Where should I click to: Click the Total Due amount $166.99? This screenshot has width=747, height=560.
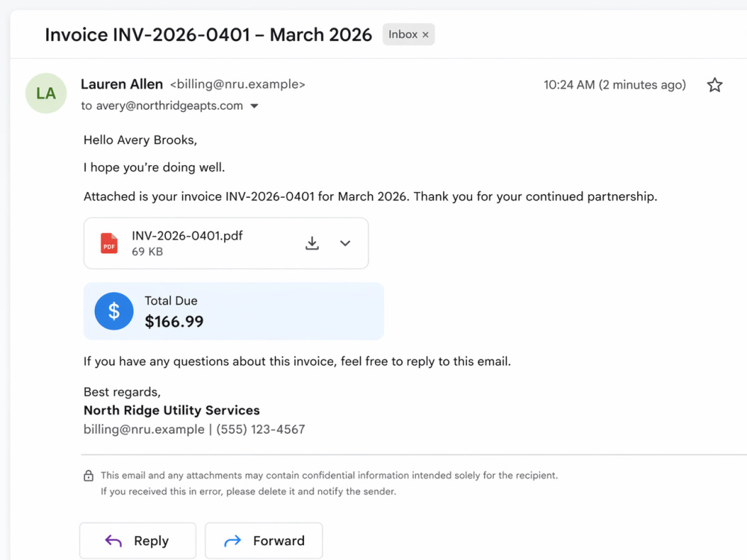point(174,321)
